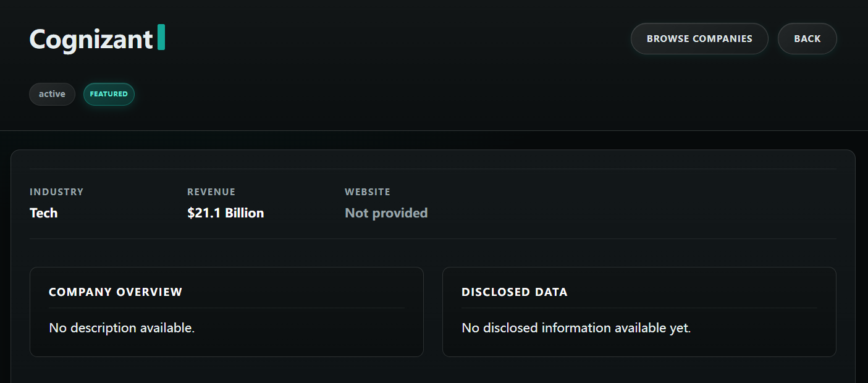
Task: Click the active status badge
Action: point(52,94)
